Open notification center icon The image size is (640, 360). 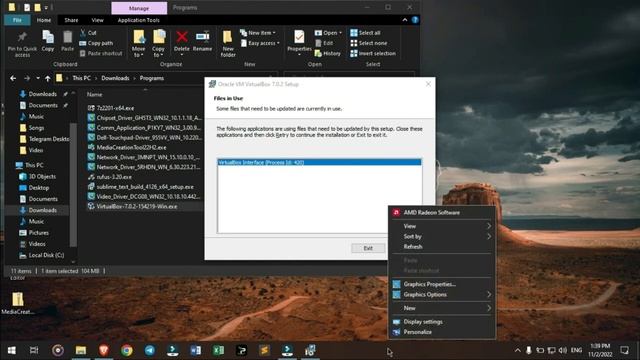click(x=624, y=350)
